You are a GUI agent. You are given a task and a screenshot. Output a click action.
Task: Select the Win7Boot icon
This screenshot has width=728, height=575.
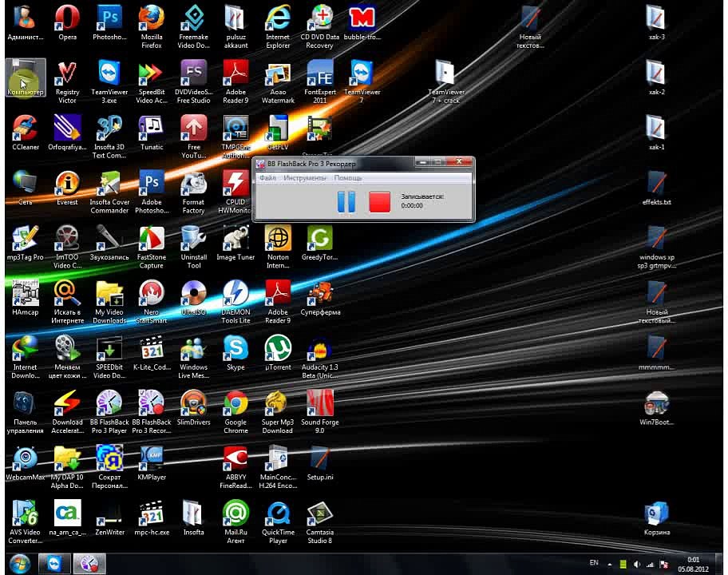pos(656,408)
